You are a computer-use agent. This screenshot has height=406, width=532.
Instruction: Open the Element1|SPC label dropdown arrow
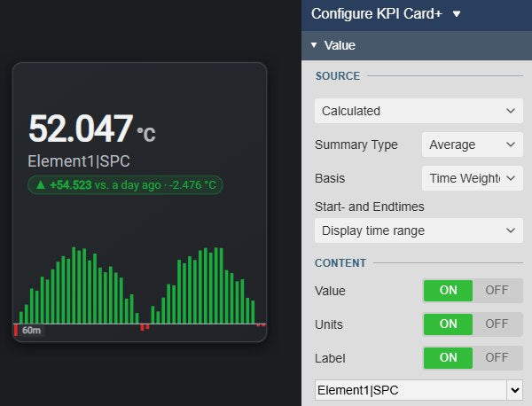[515, 390]
